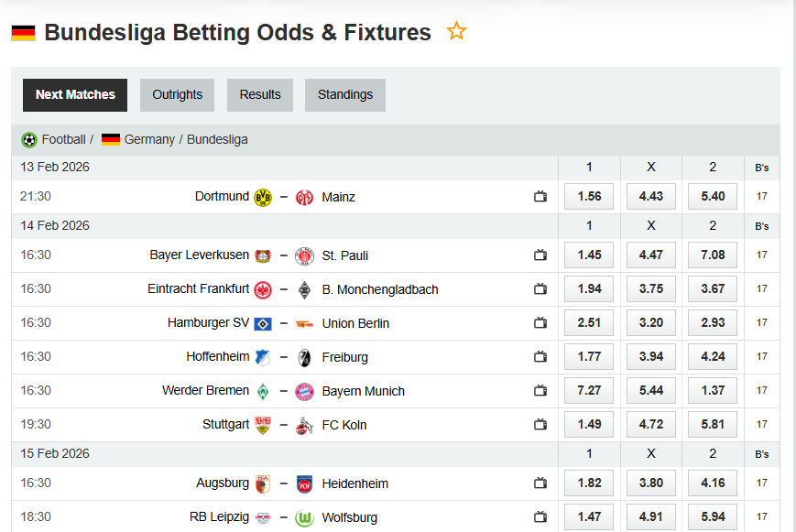The height and width of the screenshot is (532, 796).
Task: Toggle the TV icon for Werder Bremen vs Bayern
Action: click(x=540, y=390)
